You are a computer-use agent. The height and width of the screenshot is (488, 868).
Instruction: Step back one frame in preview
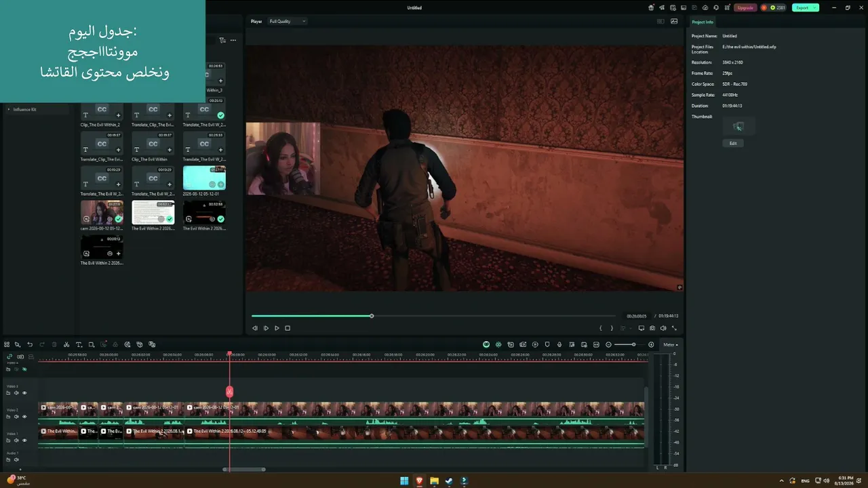255,328
